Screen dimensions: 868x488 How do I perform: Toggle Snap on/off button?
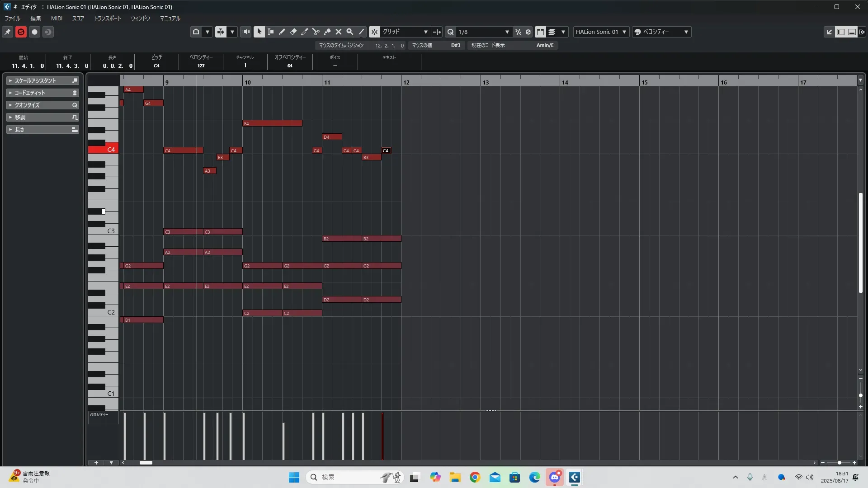pyautogui.click(x=374, y=32)
